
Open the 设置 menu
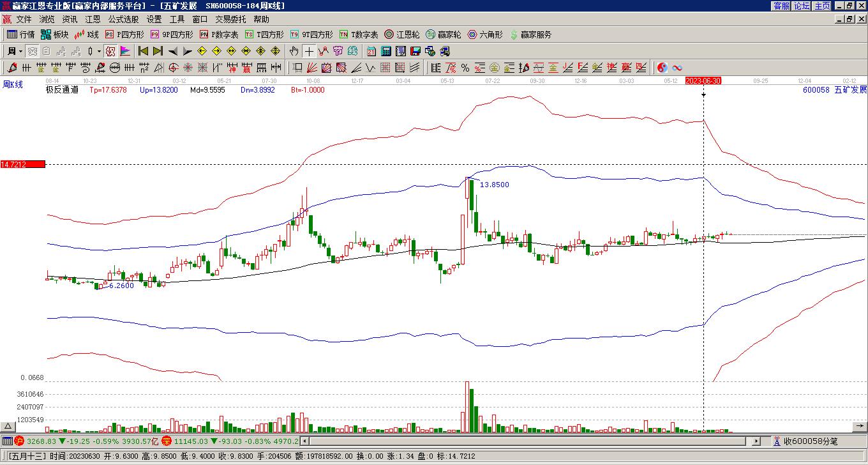pyautogui.click(x=154, y=20)
